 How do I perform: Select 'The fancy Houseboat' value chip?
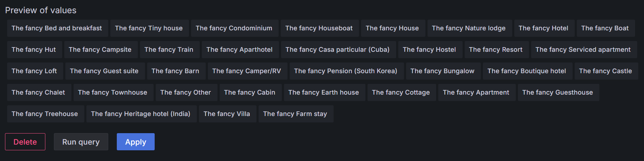coord(319,28)
